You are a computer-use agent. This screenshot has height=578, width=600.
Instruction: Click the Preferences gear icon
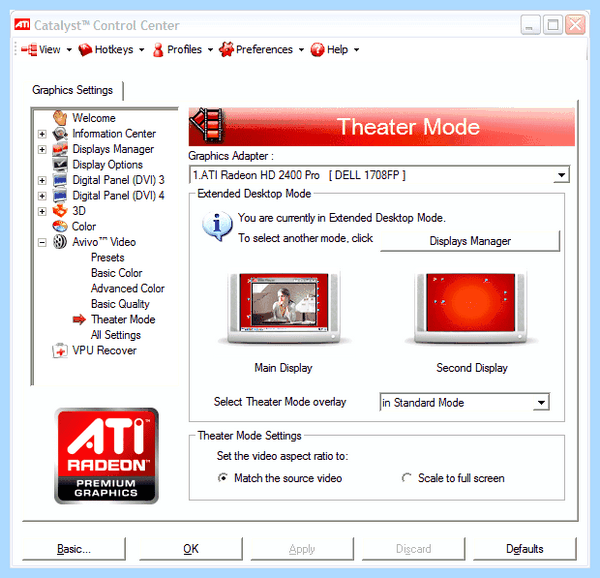point(226,50)
